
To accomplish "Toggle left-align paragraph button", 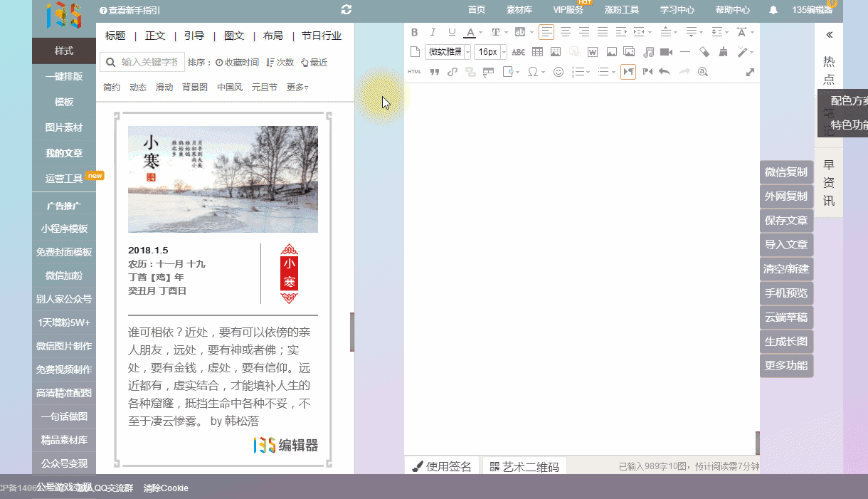I will tap(546, 32).
